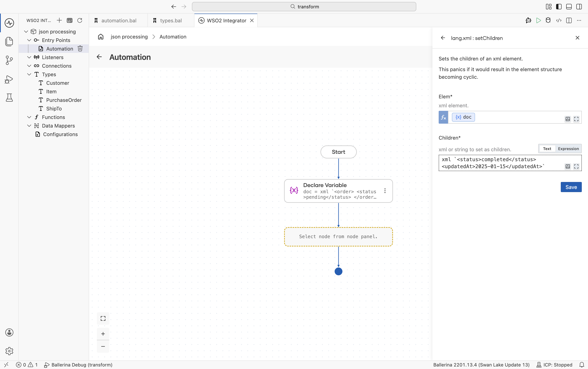Toggle the secondary sidebar layout icon
The width and height of the screenshot is (588, 369).
pyautogui.click(x=579, y=7)
